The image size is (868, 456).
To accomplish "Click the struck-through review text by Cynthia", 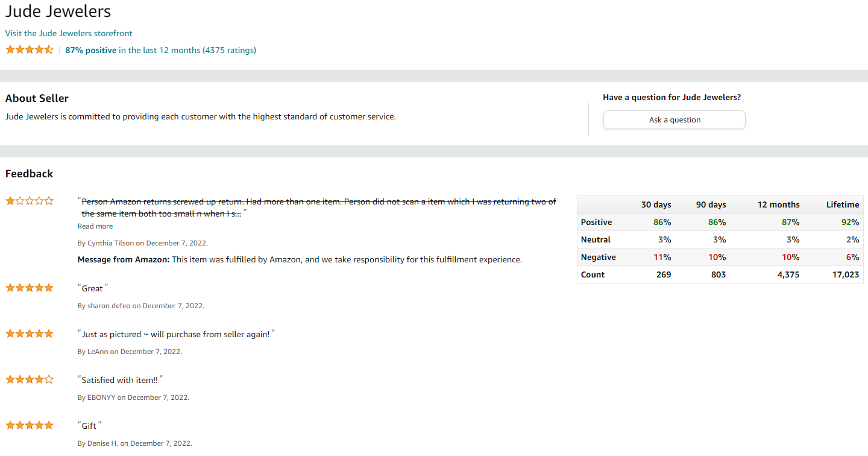I will (x=319, y=207).
